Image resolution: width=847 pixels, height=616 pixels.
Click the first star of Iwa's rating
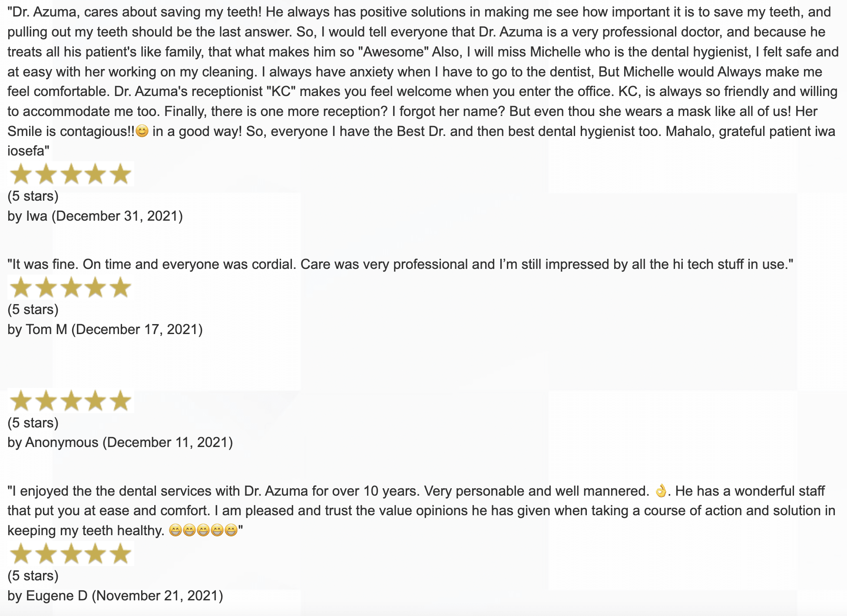coord(20,174)
